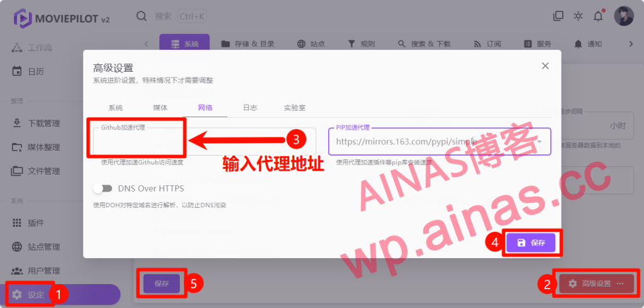Open the 日志 tab in the dialog
The width and height of the screenshot is (644, 308).
(250, 108)
